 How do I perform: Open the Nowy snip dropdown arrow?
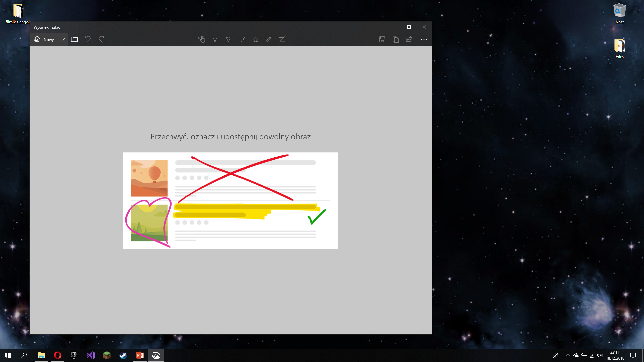(x=62, y=39)
